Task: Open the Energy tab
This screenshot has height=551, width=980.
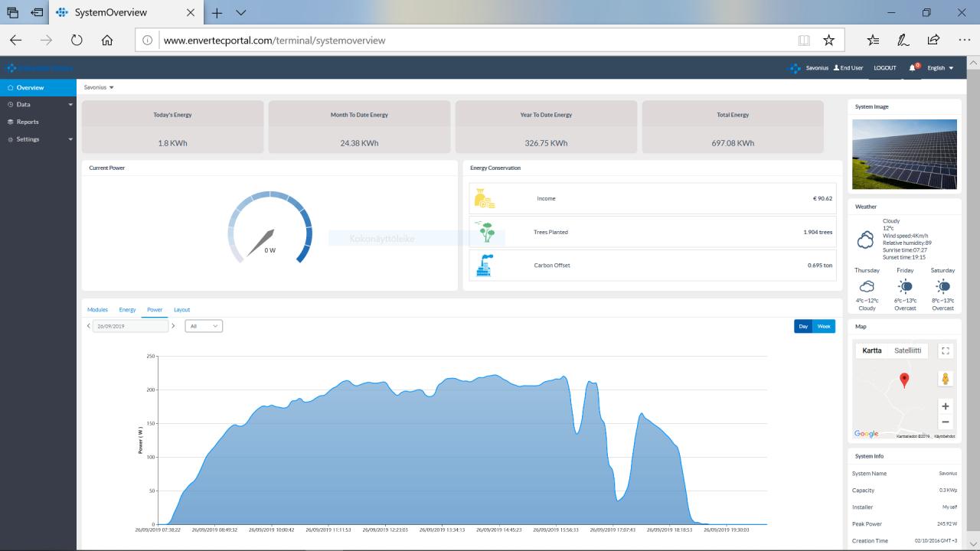Action: pos(127,310)
